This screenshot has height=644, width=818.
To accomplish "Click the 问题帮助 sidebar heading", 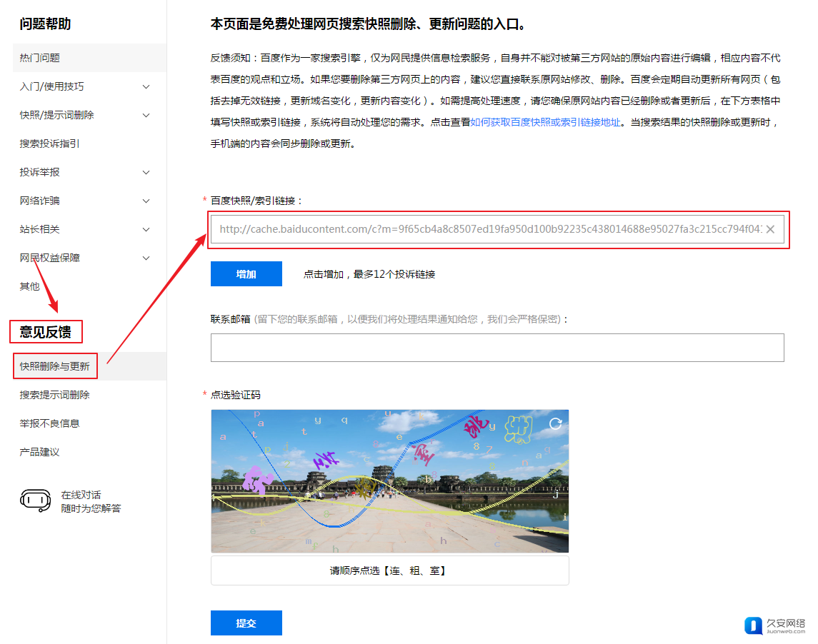I will pos(45,24).
